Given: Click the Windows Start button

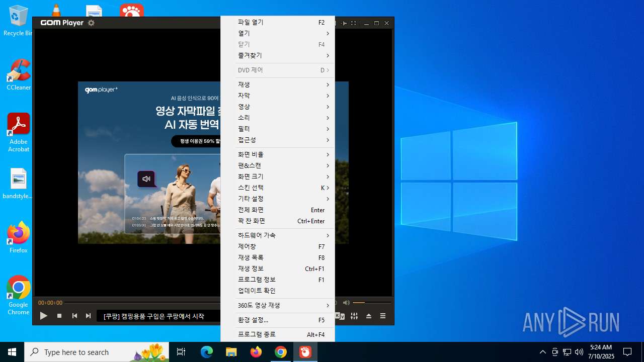Looking at the screenshot, I should (12, 352).
